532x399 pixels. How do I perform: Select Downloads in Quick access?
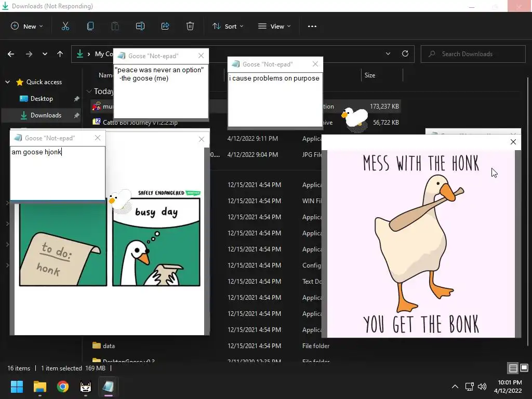point(42,115)
